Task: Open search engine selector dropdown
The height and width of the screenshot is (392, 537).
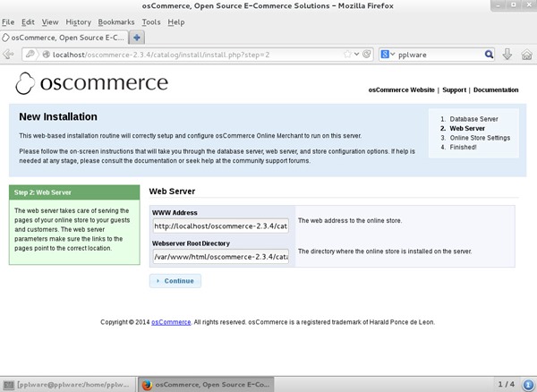Action: coord(388,54)
